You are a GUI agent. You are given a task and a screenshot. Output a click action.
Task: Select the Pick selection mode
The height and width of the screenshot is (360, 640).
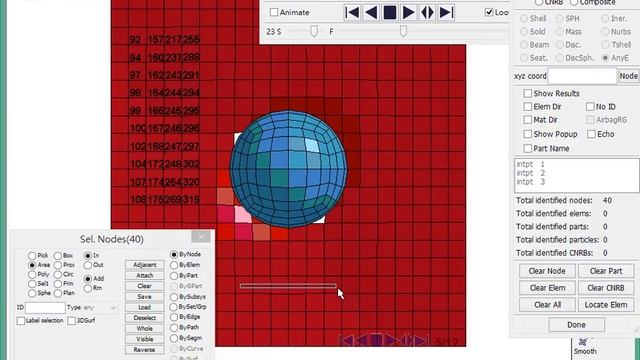[x=32, y=256]
